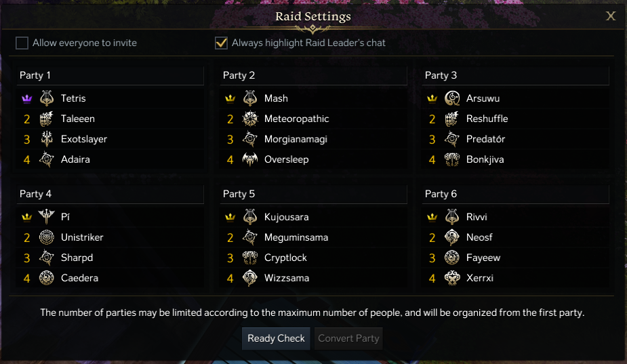
Task: Click the Convert Party button
Action: [348, 338]
